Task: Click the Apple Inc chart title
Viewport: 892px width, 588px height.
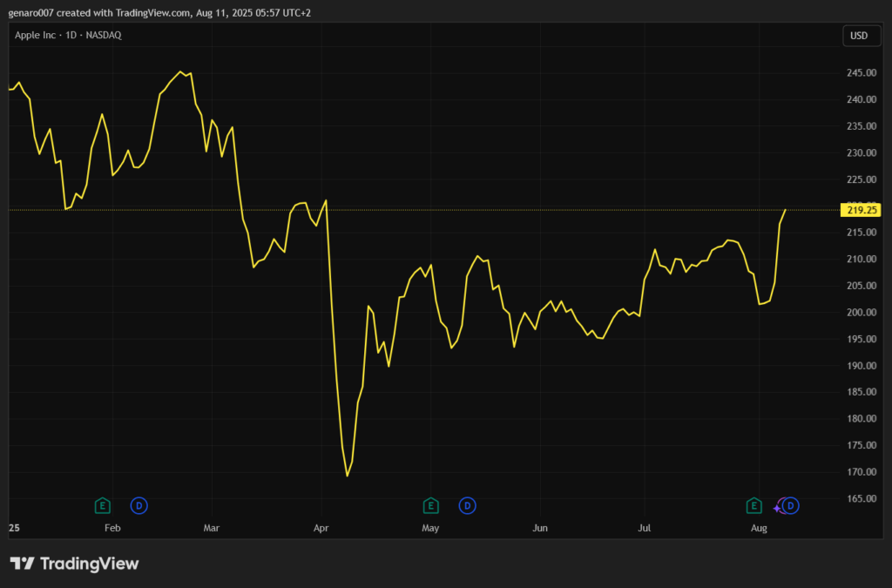Action: coord(68,35)
